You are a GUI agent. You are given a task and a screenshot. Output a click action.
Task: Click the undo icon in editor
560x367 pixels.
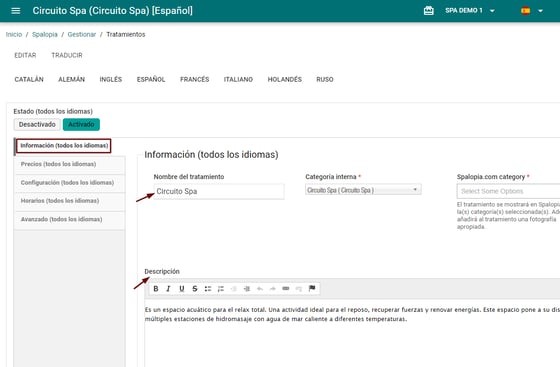(x=260, y=288)
